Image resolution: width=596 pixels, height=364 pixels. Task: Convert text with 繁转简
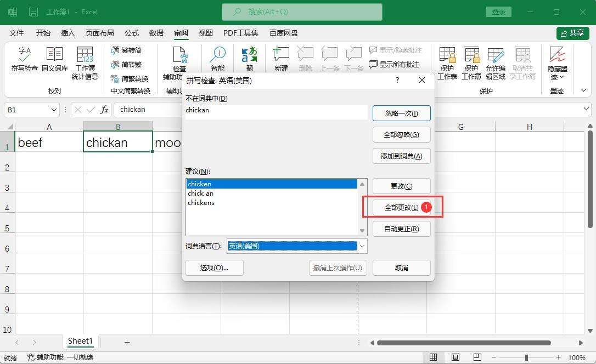(127, 50)
